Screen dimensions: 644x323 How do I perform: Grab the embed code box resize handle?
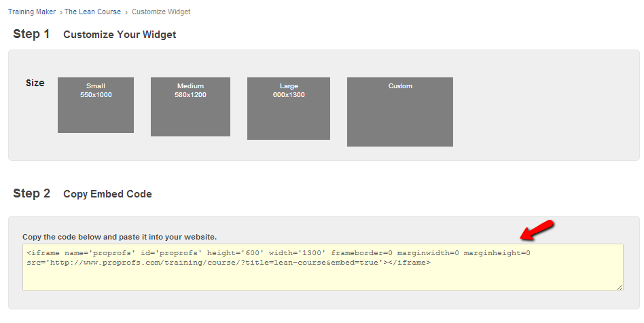620,288
